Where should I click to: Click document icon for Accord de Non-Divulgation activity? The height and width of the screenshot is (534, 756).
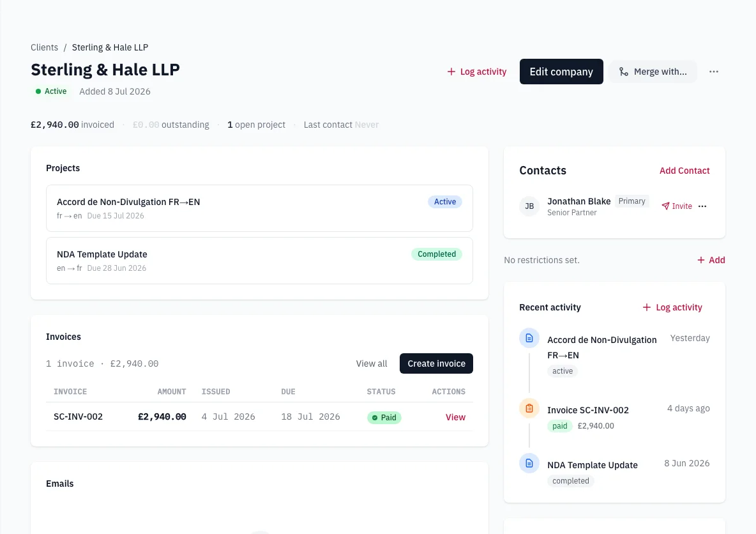click(529, 338)
